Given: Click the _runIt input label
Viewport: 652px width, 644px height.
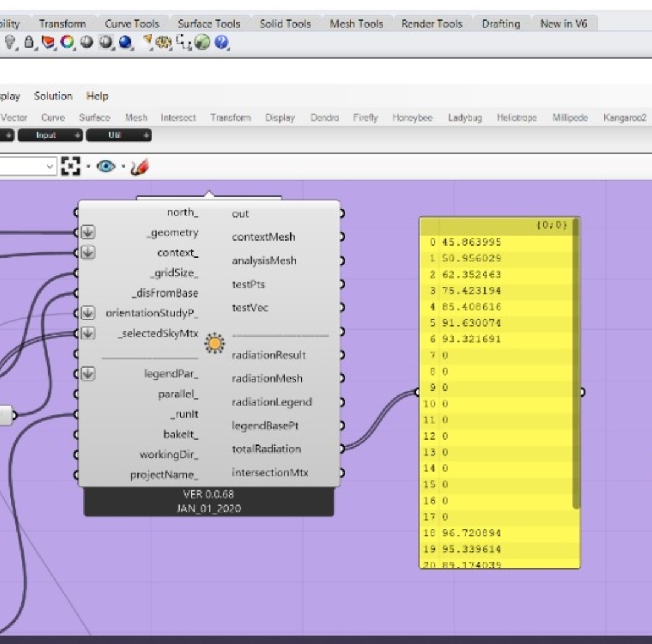Looking at the screenshot, I should (184, 414).
